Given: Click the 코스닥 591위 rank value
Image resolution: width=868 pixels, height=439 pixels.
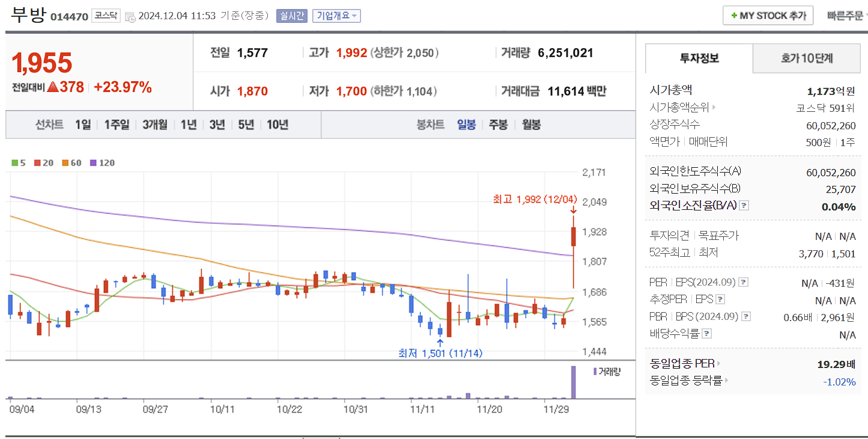Looking at the screenshot, I should click(825, 108).
